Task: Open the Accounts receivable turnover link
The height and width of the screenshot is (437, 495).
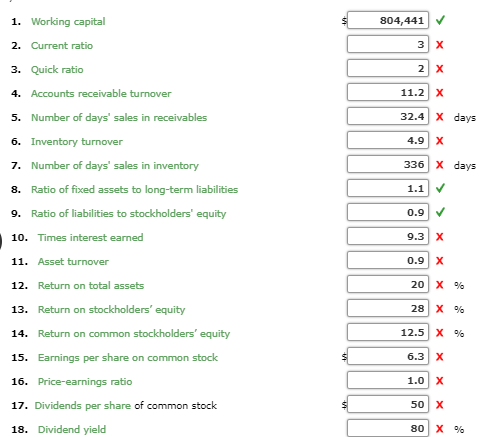Action: pos(101,93)
